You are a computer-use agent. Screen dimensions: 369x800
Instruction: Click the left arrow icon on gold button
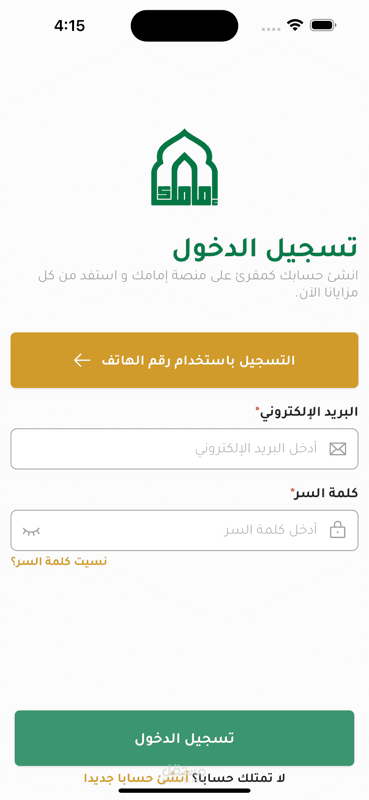[x=82, y=360]
